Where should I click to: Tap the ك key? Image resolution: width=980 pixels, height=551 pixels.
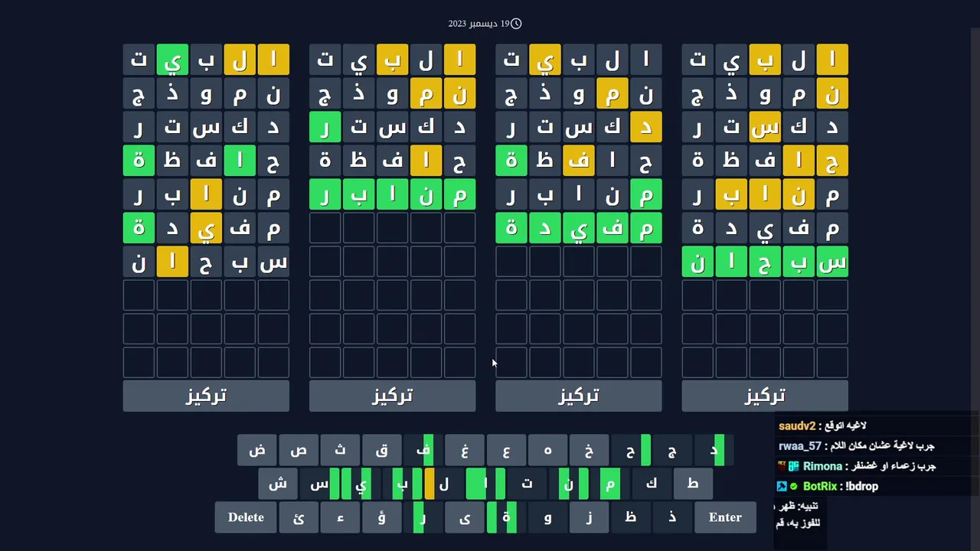click(651, 484)
